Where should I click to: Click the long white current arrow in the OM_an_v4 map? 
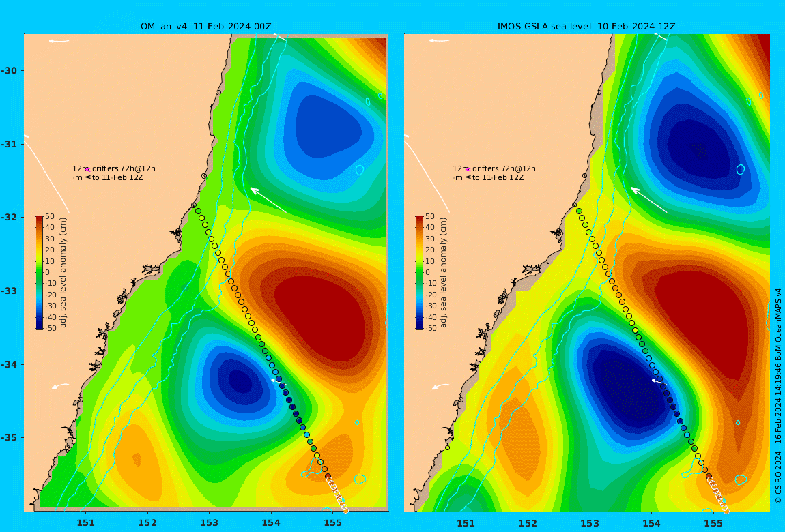(268, 200)
